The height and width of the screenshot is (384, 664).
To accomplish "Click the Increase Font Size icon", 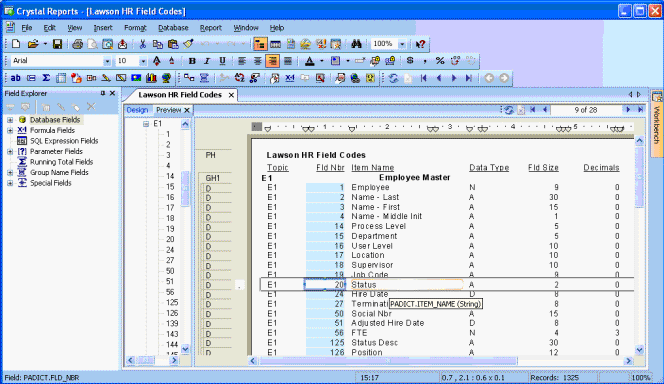I will click(157, 61).
